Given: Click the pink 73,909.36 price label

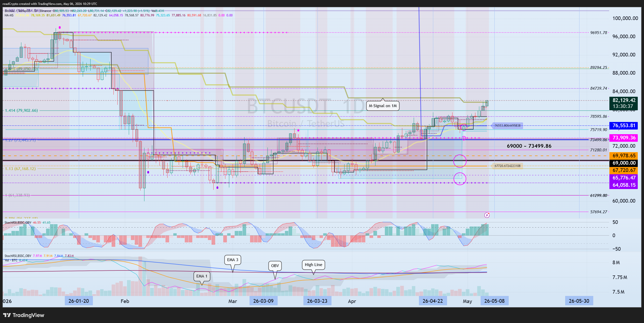Looking at the screenshot, I should 623,138.
